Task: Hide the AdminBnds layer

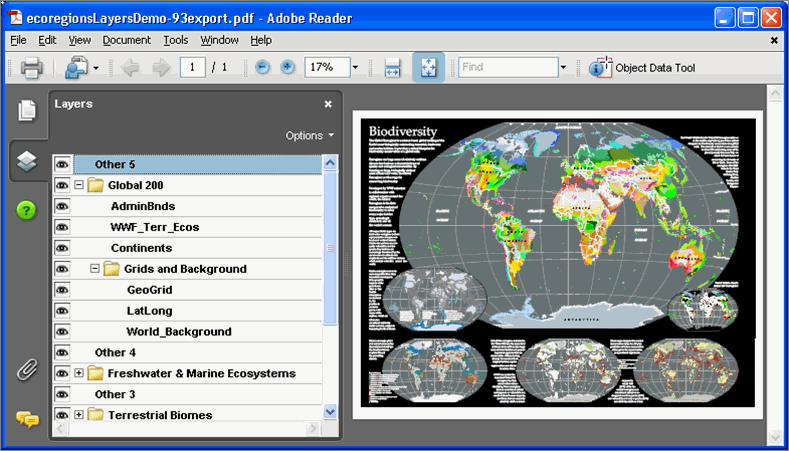Action: (x=62, y=206)
